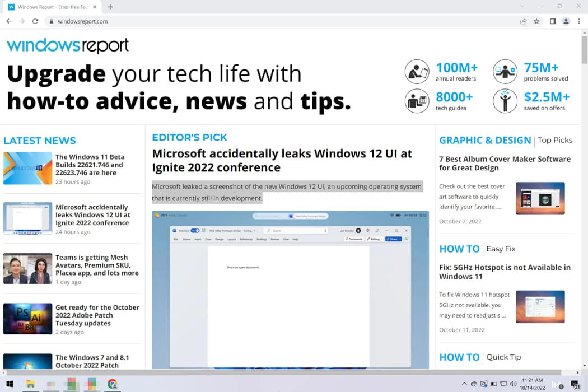Viewport: 588px width, 392px height.
Task: Open File Explorer from the taskbar
Action: point(30,384)
